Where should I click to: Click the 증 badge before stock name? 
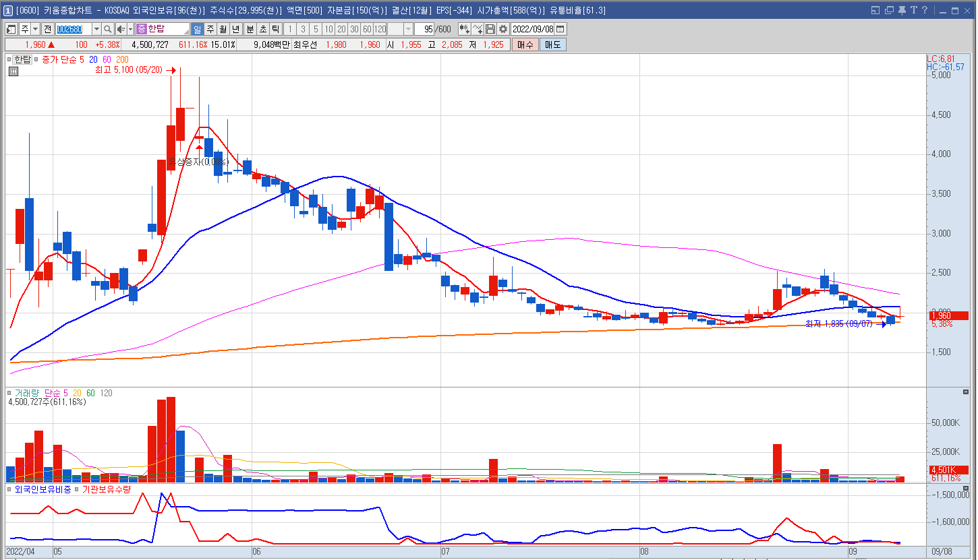[x=141, y=29]
